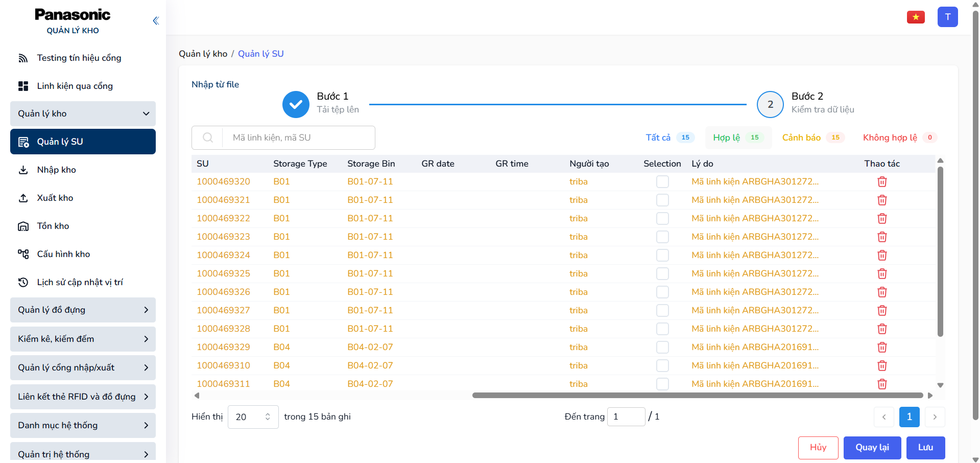The height and width of the screenshot is (463, 980).
Task: Delete row for SU 1000469320
Action: (x=882, y=182)
